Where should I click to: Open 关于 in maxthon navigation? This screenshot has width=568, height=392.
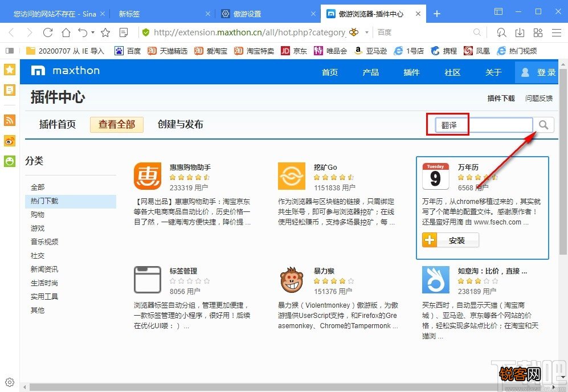click(x=493, y=72)
